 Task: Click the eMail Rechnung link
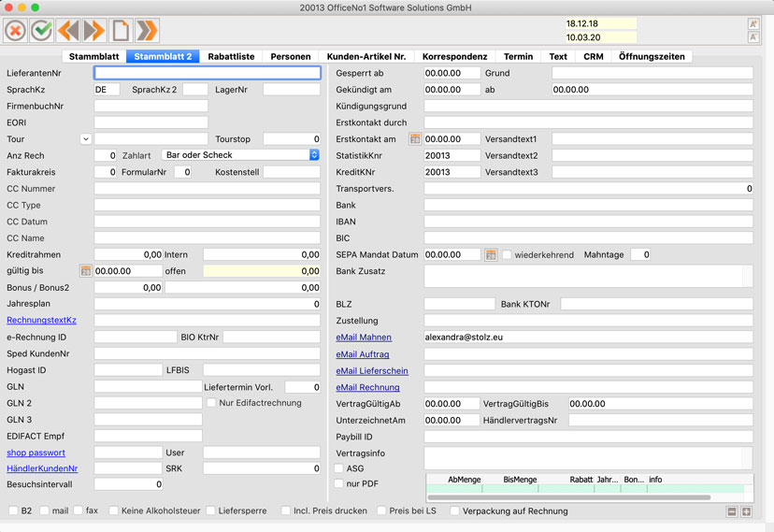(367, 387)
